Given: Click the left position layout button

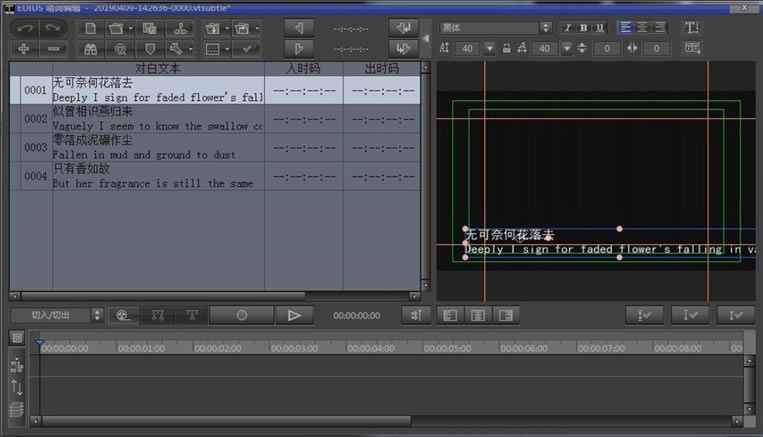Looking at the screenshot, I should click(450, 315).
